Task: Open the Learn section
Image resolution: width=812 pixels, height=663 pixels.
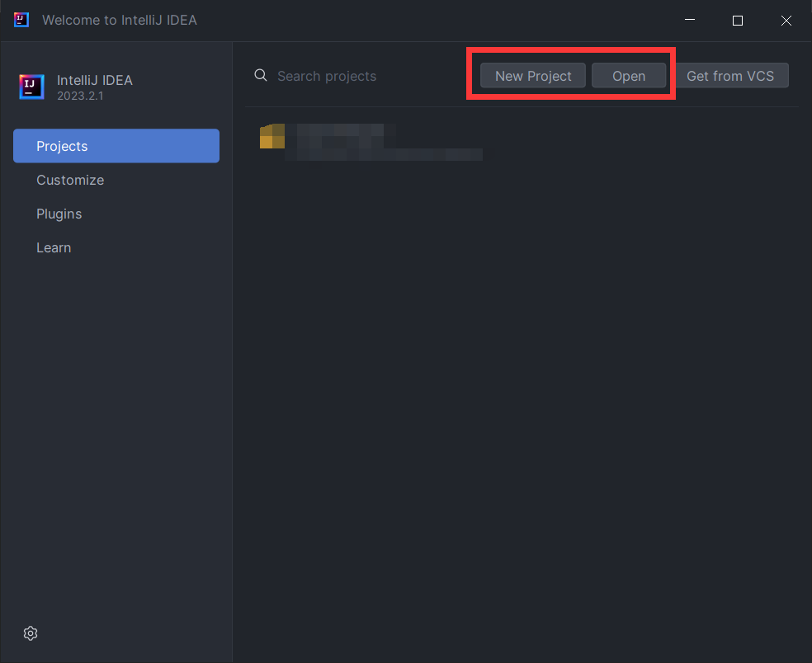Action: tap(54, 247)
